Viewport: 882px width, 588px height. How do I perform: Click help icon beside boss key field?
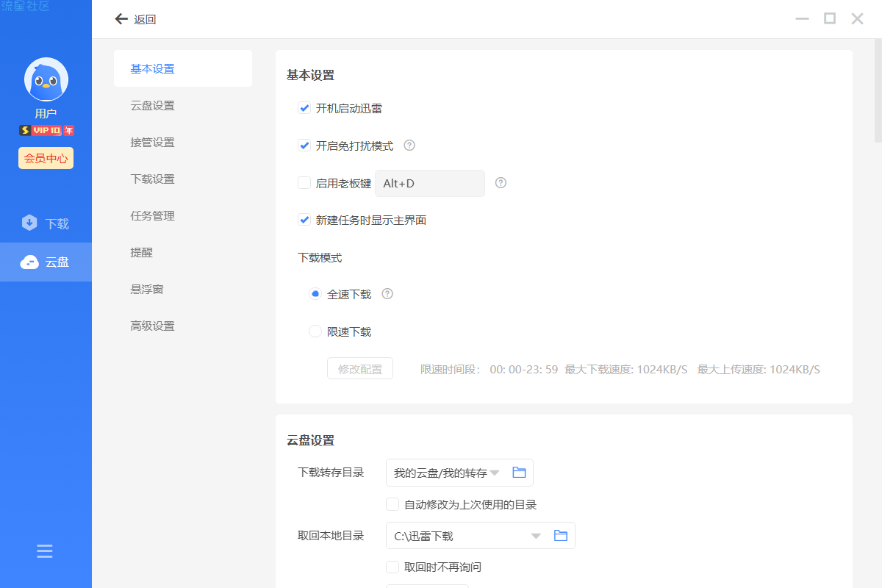point(501,183)
